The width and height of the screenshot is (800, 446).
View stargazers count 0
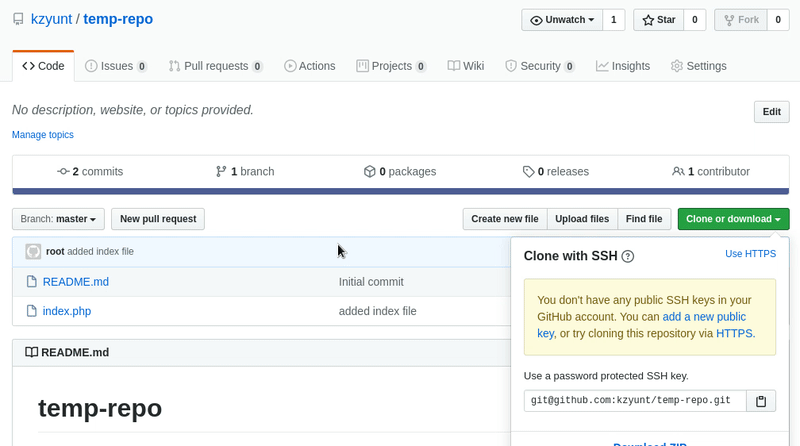(694, 20)
